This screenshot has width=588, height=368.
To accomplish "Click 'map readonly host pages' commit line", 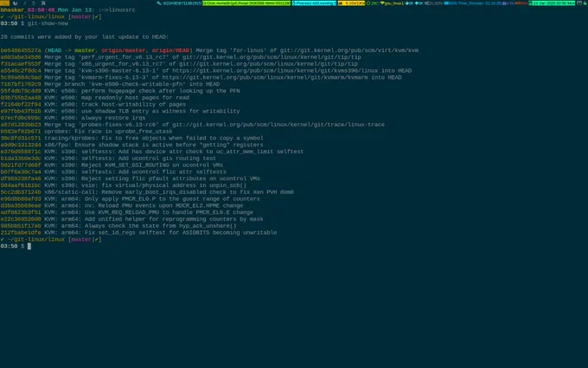I will click(94, 98).
